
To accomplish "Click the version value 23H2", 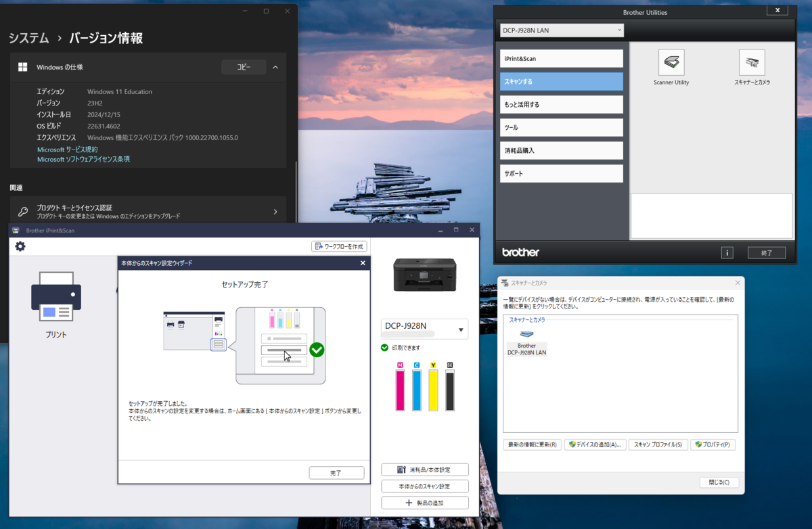I will click(x=95, y=103).
